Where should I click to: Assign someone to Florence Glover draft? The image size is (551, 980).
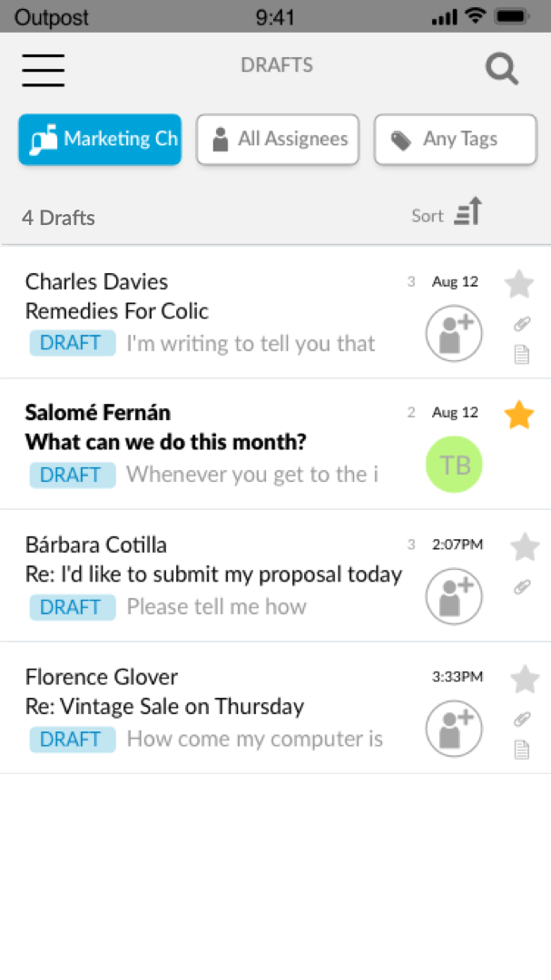454,729
